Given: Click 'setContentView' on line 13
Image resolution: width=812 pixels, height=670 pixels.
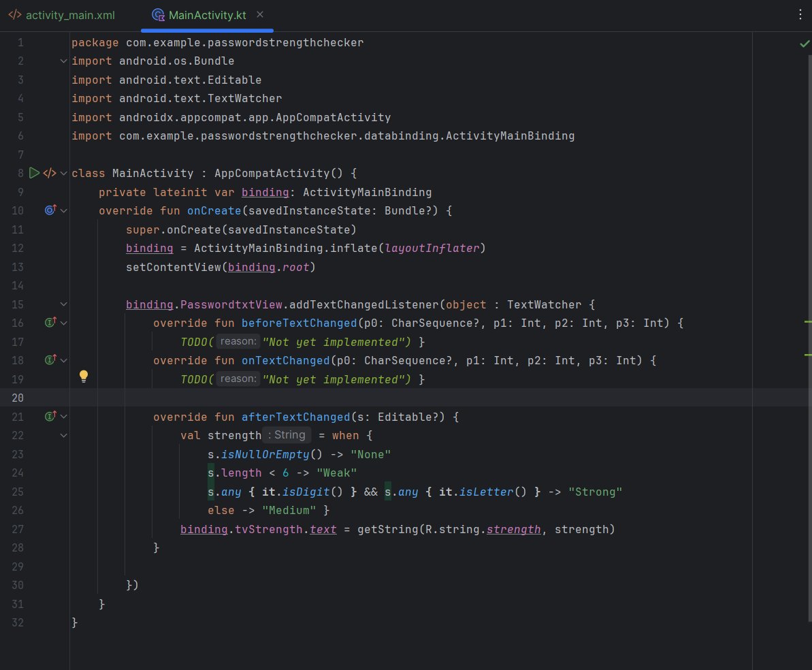Looking at the screenshot, I should point(174,267).
